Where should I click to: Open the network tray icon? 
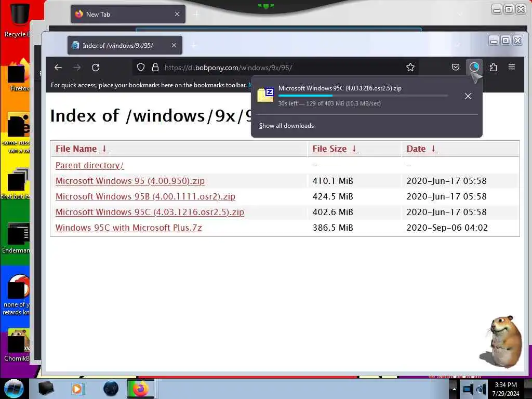pos(468,389)
